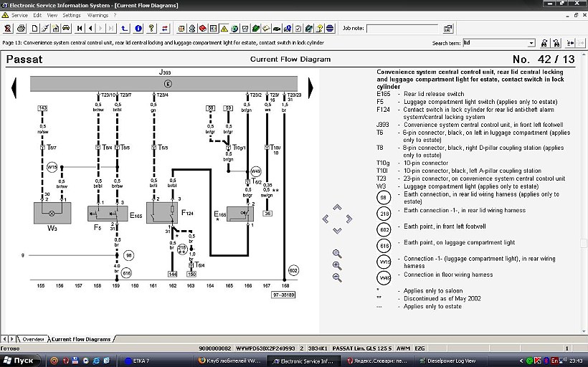Image resolution: width=588 pixels, height=367 pixels.
Task: Open the blue information icon
Action: 138,28
